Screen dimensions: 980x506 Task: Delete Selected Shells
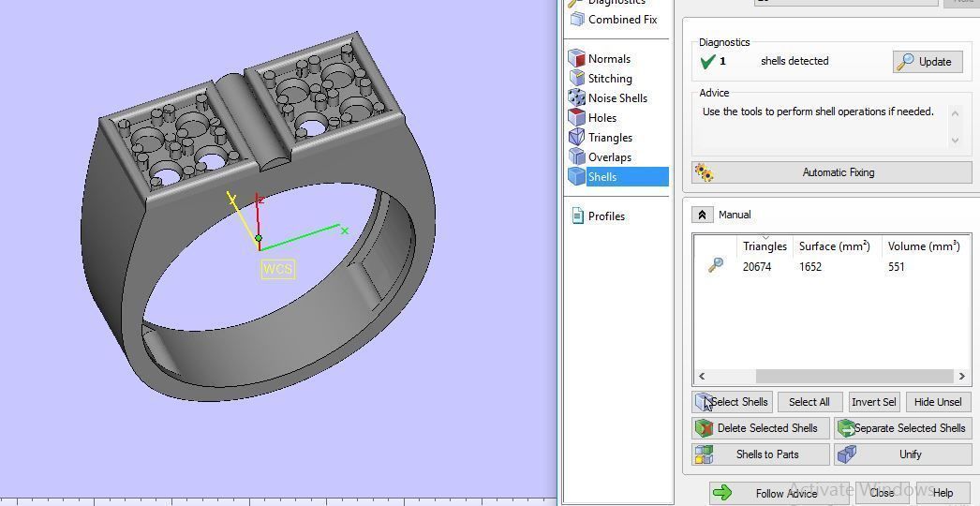(x=761, y=428)
